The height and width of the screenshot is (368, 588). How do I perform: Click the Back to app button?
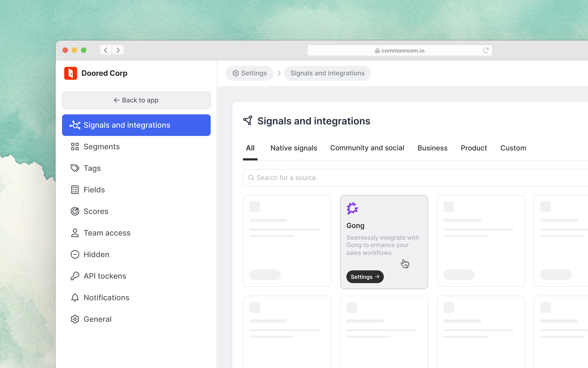[x=136, y=100]
